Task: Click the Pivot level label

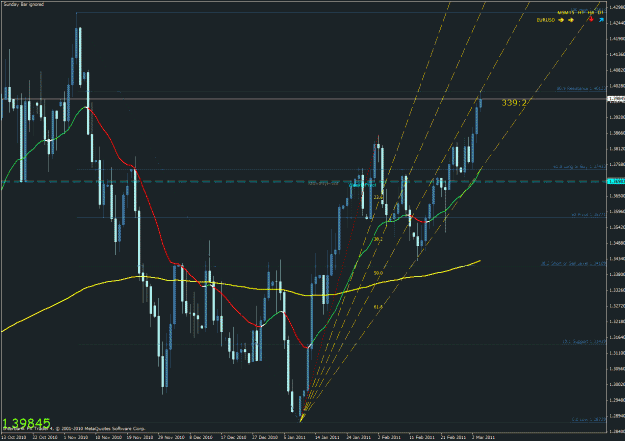Action: [x=589, y=215]
